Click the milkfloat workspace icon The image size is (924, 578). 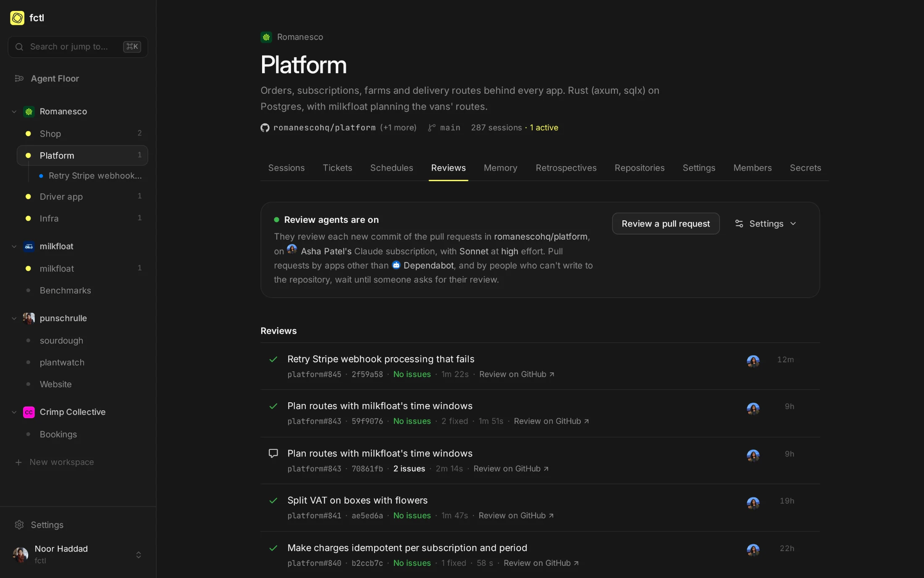(29, 246)
